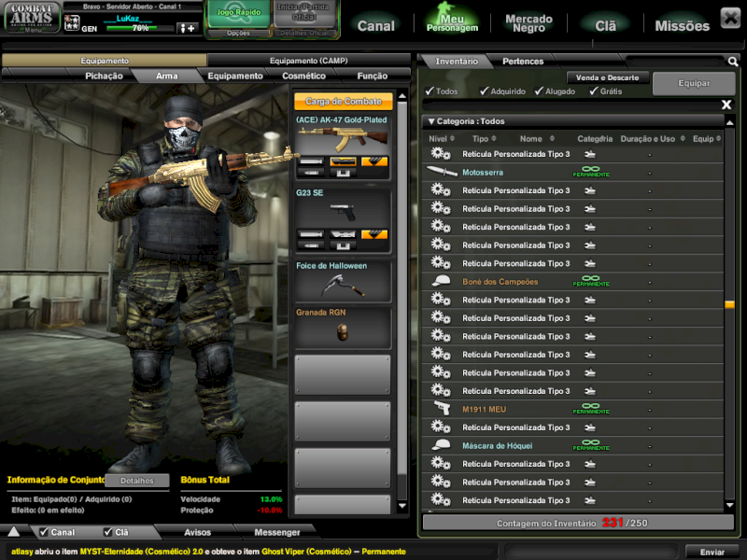Clear the filter with the white X
The width and height of the screenshot is (747, 560).
coord(726,105)
